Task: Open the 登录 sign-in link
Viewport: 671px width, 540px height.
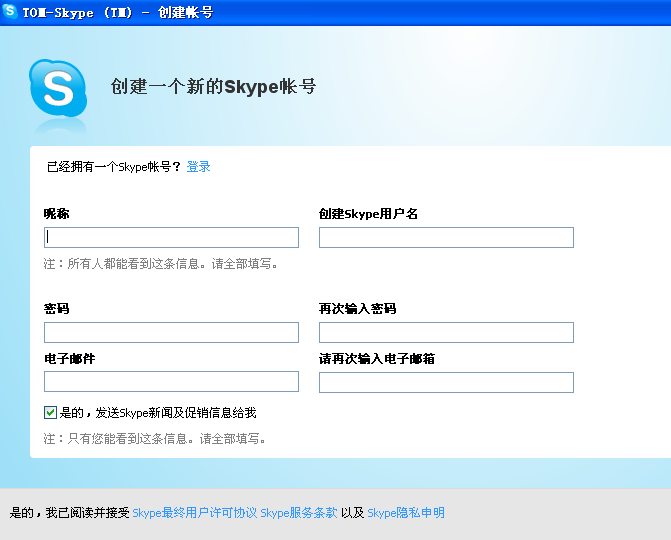Action: pos(198,167)
